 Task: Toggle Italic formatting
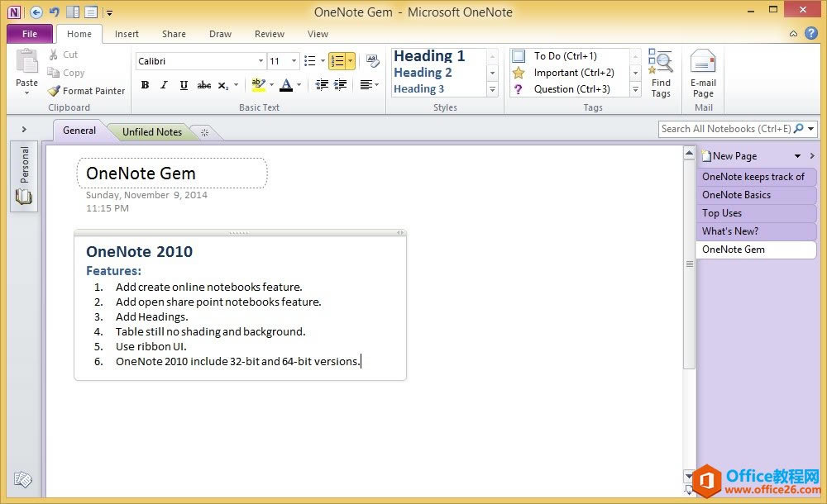pos(164,85)
